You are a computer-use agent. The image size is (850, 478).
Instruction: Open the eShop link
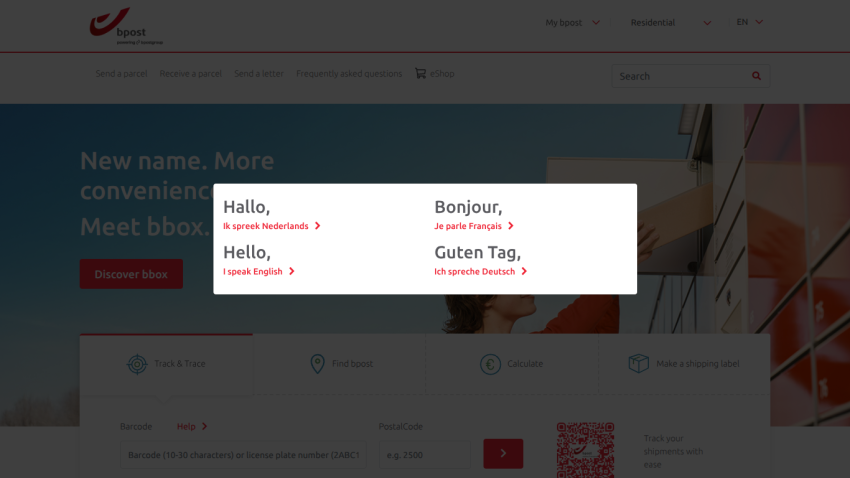[442, 74]
